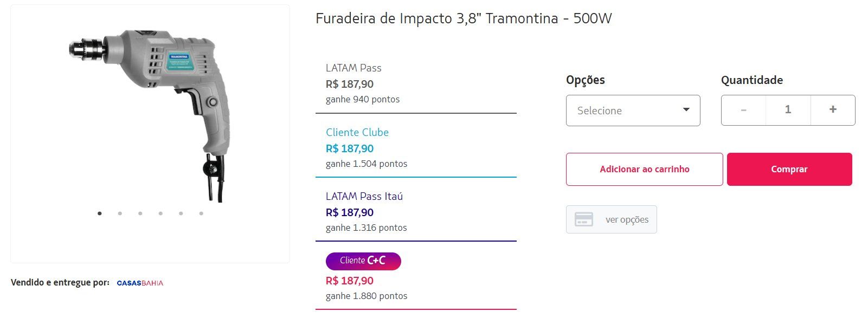
Task: Select the second image carousel dot
Action: [120, 213]
